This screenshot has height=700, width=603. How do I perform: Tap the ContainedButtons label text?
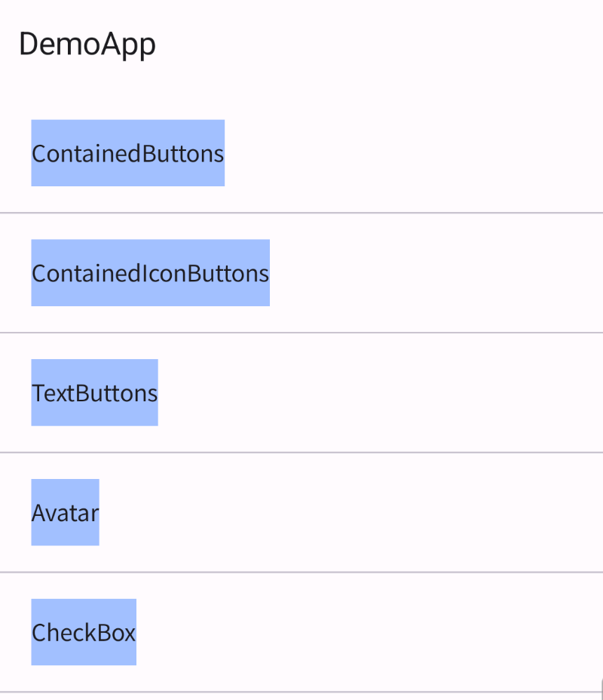pyautogui.click(x=127, y=152)
